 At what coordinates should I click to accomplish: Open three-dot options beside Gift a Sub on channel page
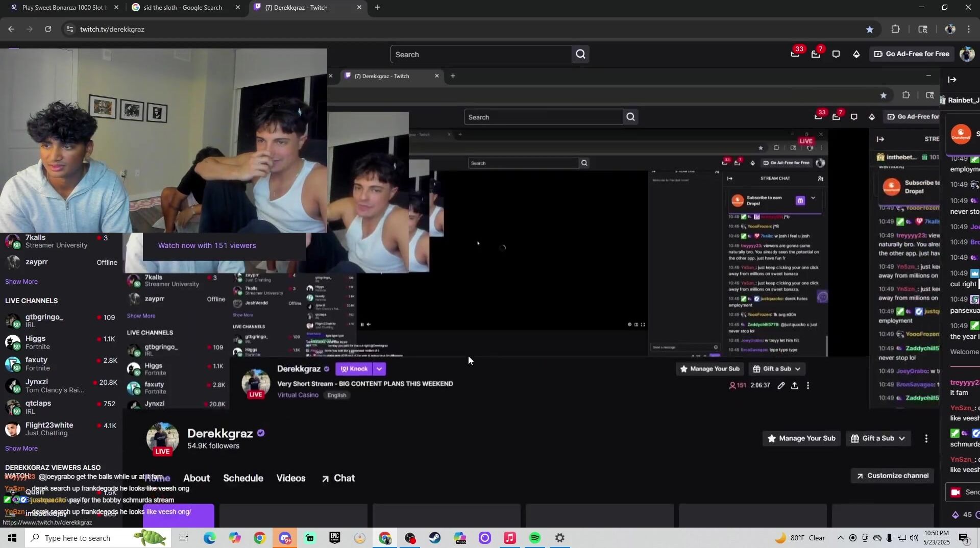coord(926,438)
